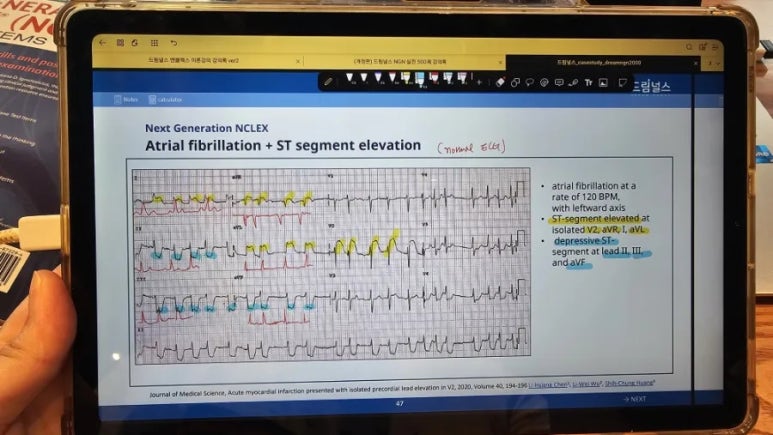
Task: Pick the light blue highlighter
Action: [x=420, y=79]
